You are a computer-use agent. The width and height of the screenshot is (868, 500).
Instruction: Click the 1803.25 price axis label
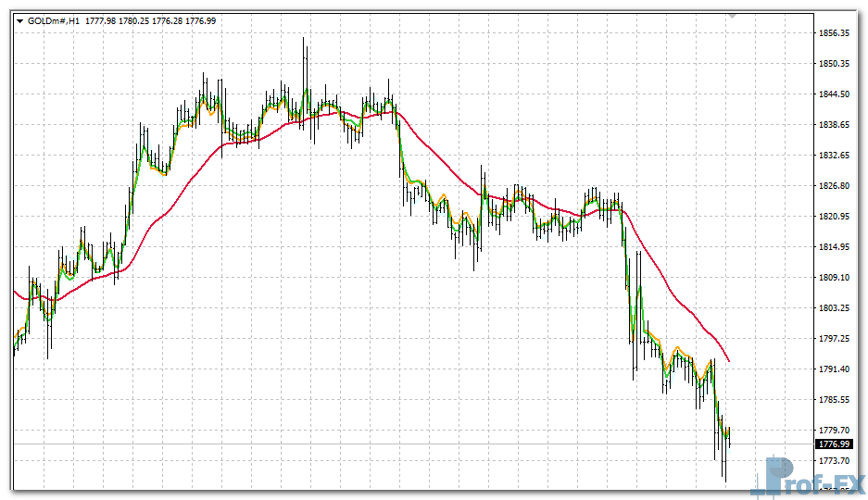[835, 308]
